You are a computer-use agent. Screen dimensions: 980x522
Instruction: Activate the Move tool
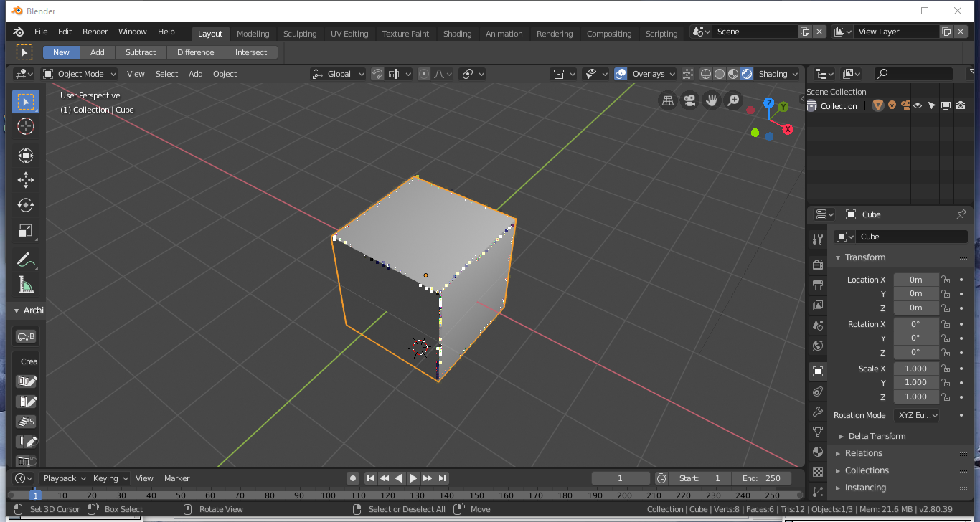[x=26, y=179]
